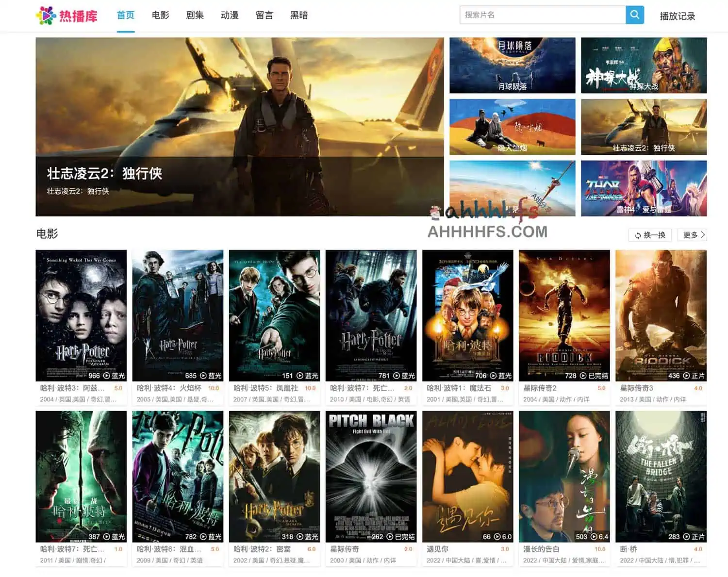This screenshot has width=728, height=577.
Task: Go to the 动漫 section
Action: [230, 16]
